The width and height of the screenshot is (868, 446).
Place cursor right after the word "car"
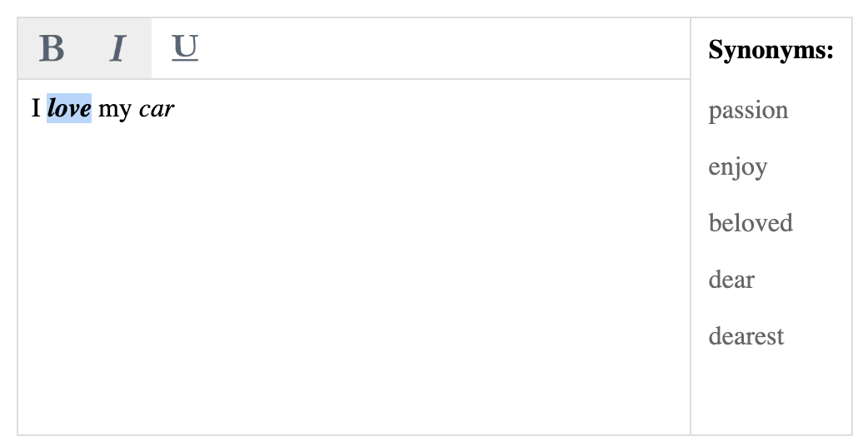pos(176,109)
